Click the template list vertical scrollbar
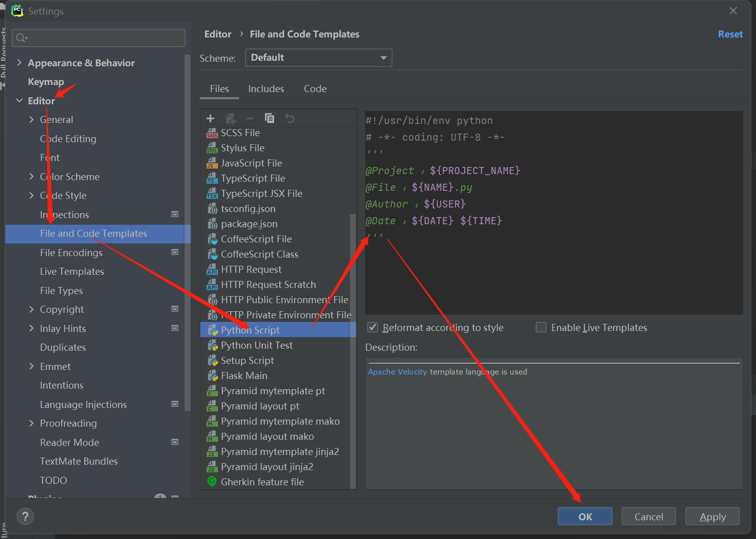 [353, 351]
